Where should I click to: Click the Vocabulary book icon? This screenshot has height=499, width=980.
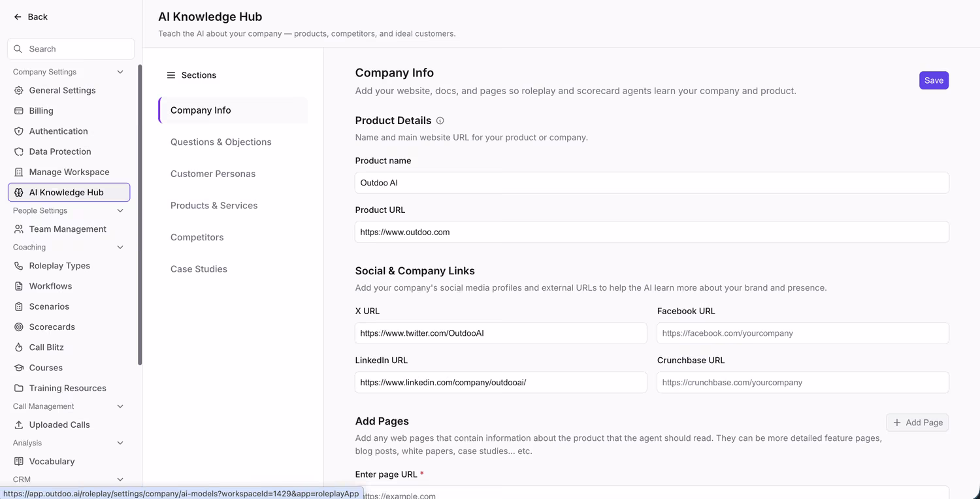point(18,461)
